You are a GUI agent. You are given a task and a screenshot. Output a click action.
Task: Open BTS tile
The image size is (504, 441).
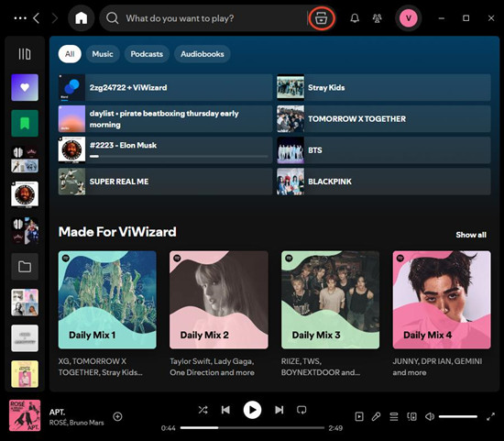384,149
